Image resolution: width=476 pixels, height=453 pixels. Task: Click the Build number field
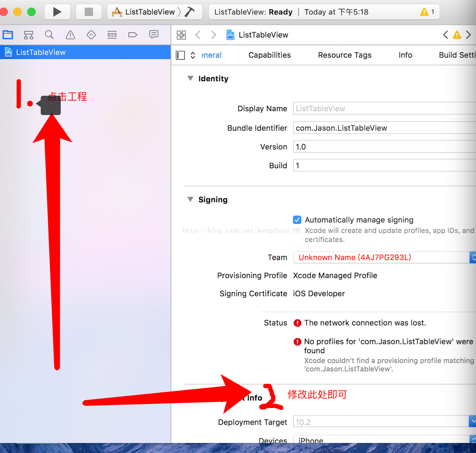click(x=385, y=165)
